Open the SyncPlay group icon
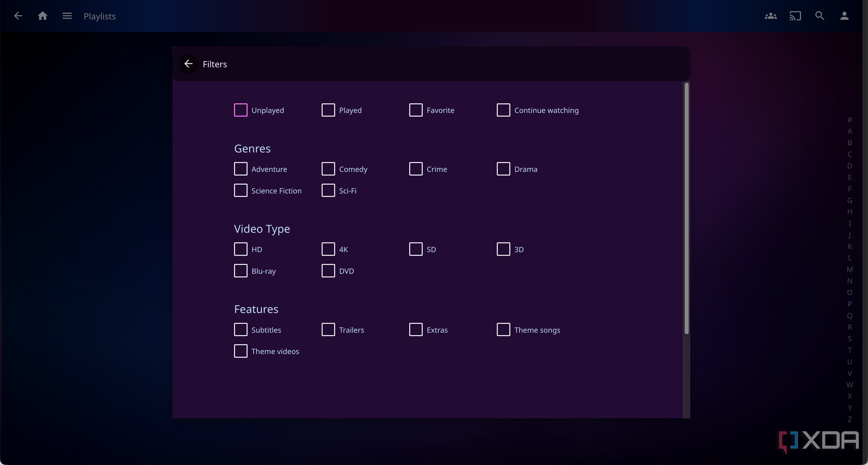Viewport: 868px width, 465px height. coord(771,16)
